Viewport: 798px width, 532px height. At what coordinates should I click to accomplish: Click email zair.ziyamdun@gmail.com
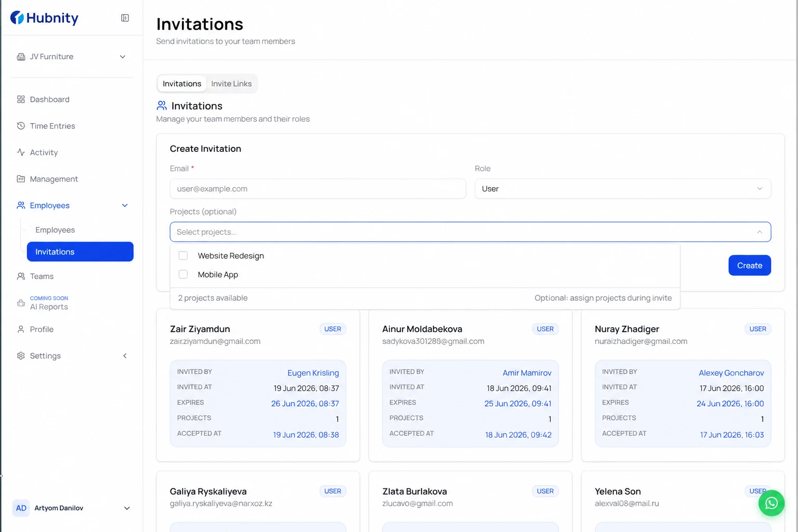pos(215,341)
